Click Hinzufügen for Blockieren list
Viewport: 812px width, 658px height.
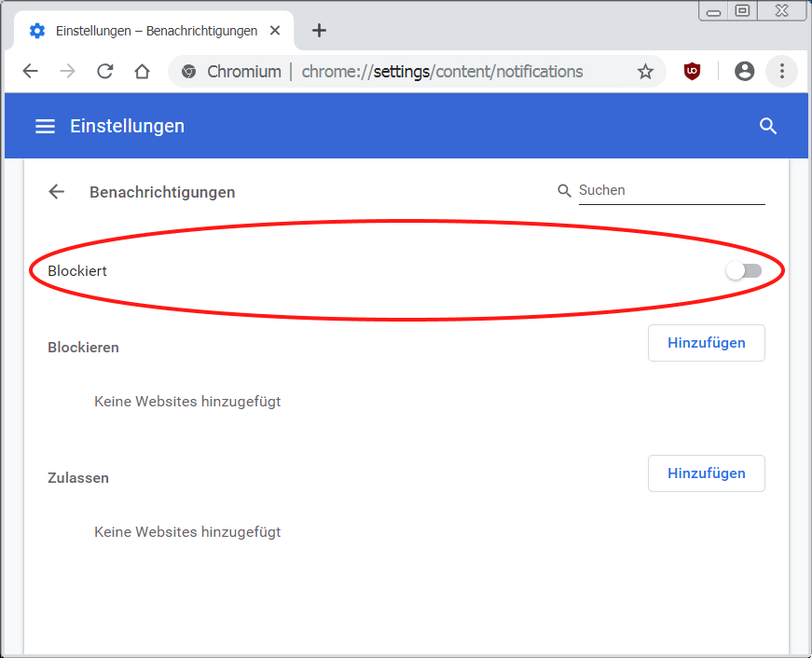click(707, 343)
